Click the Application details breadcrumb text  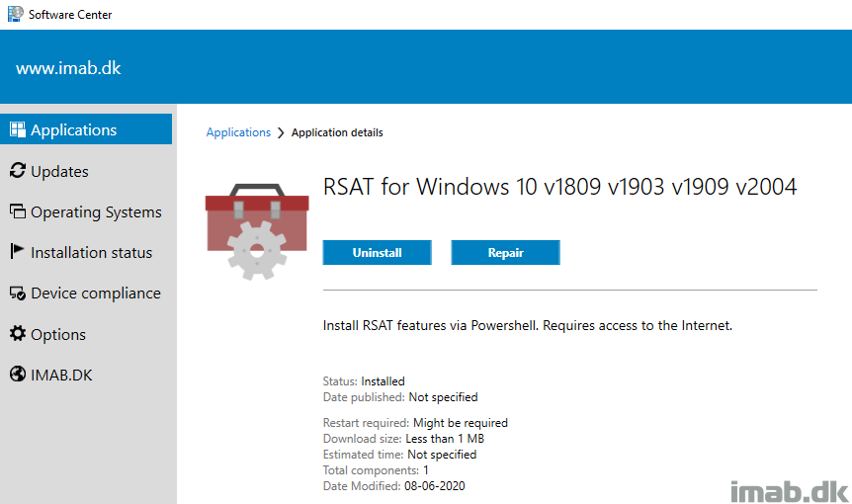(x=337, y=132)
